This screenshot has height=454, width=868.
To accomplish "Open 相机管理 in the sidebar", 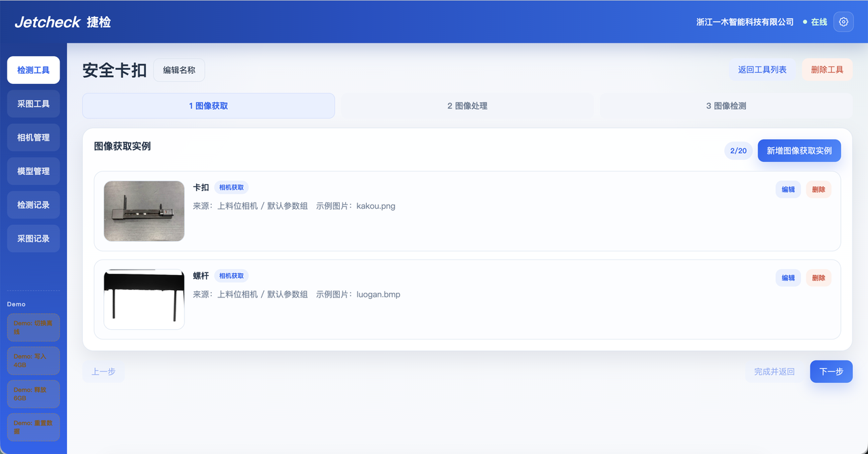I will click(33, 138).
